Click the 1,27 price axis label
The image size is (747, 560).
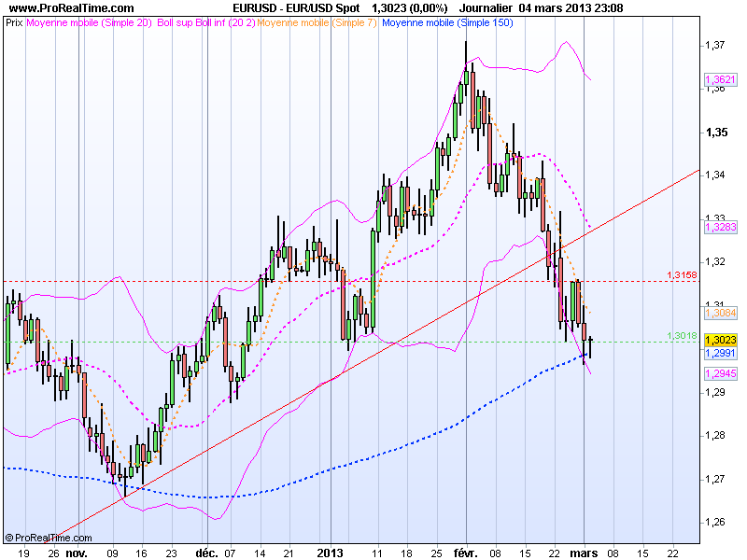715,479
